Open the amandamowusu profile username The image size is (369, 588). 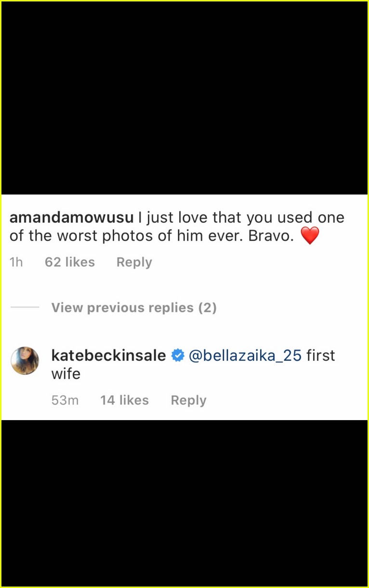point(71,217)
